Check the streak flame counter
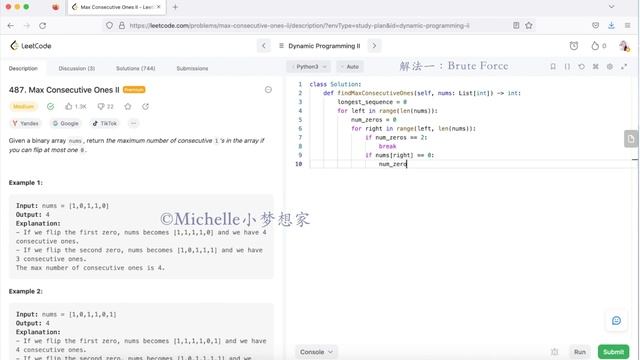The height and width of the screenshot is (360, 640). coord(598,46)
